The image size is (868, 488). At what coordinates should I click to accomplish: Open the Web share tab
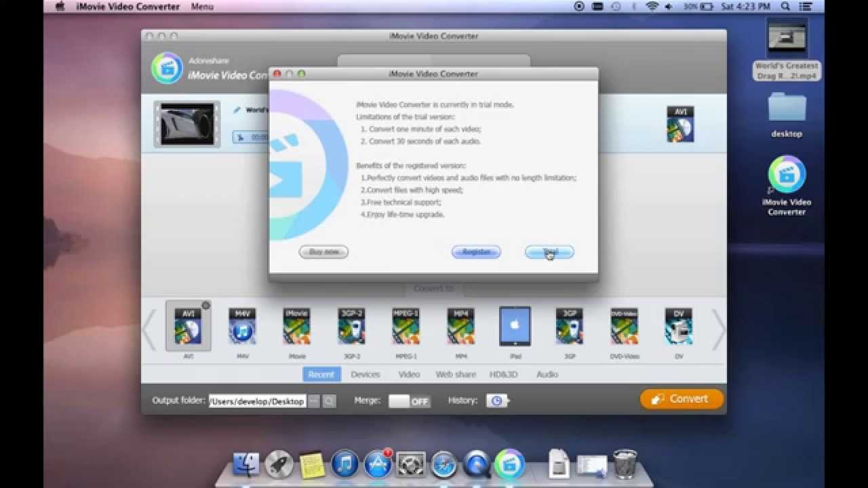(456, 374)
